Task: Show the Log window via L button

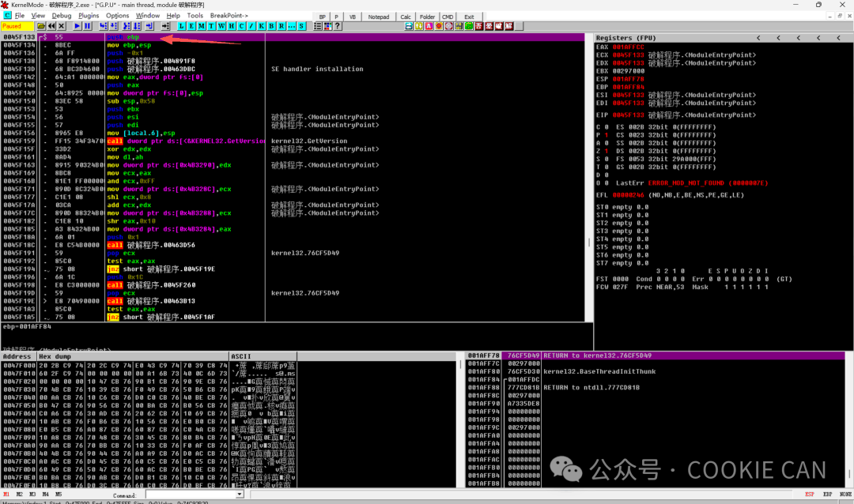Action: [183, 26]
